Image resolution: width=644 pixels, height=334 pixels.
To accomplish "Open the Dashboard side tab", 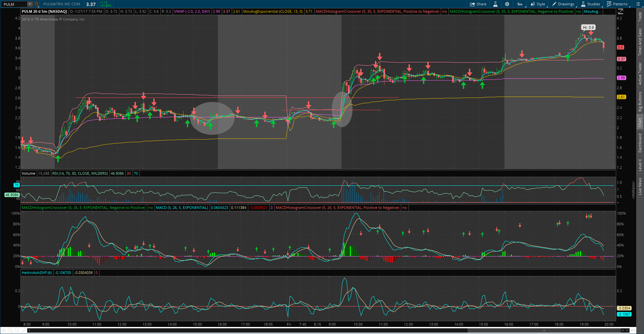I will click(x=640, y=143).
